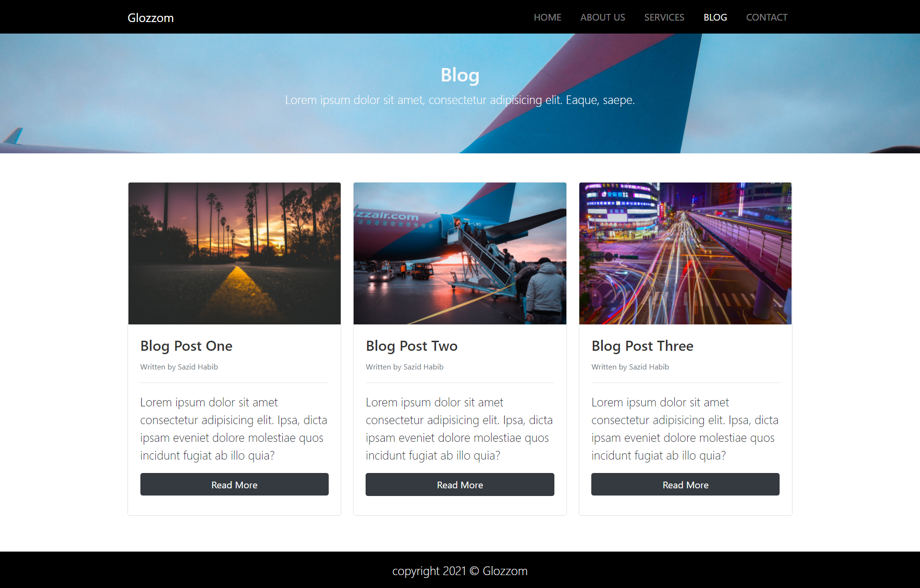Click author line under Blog Post One
920x588 pixels.
[179, 367]
